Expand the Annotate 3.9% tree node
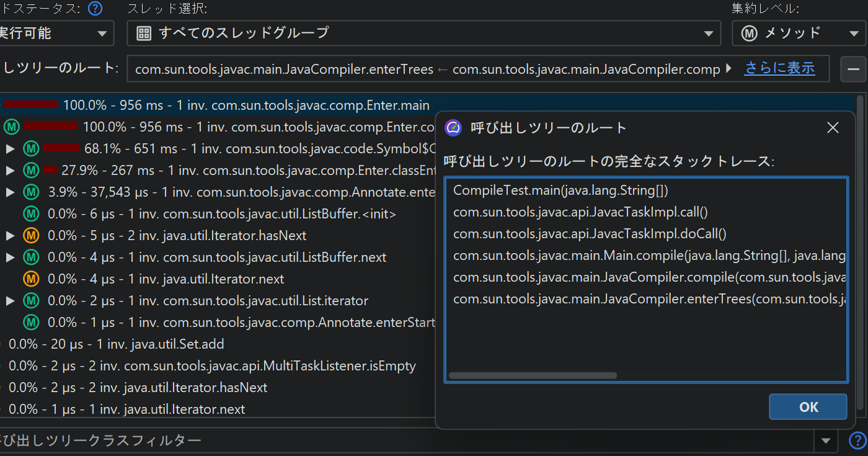Viewport: 868px width, 456px height. 10,192
